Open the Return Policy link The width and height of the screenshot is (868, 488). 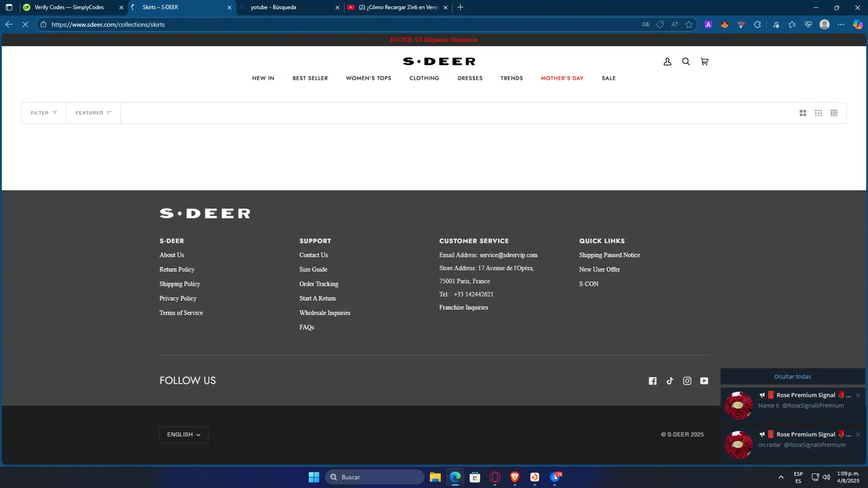pos(177,269)
